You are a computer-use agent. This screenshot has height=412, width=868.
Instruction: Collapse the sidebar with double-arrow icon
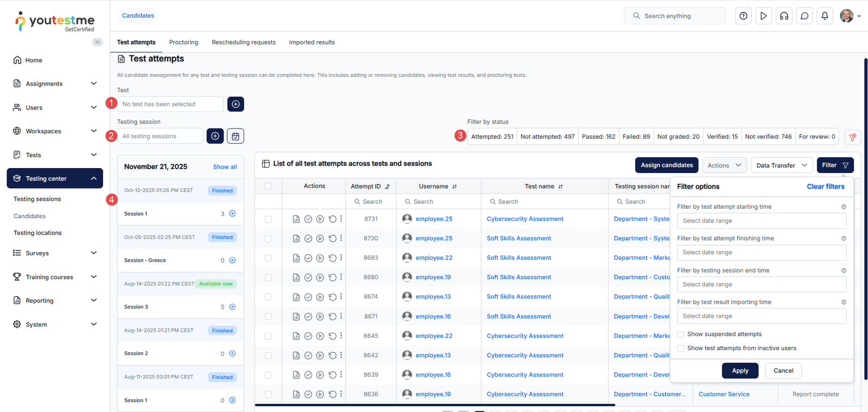[x=98, y=42]
